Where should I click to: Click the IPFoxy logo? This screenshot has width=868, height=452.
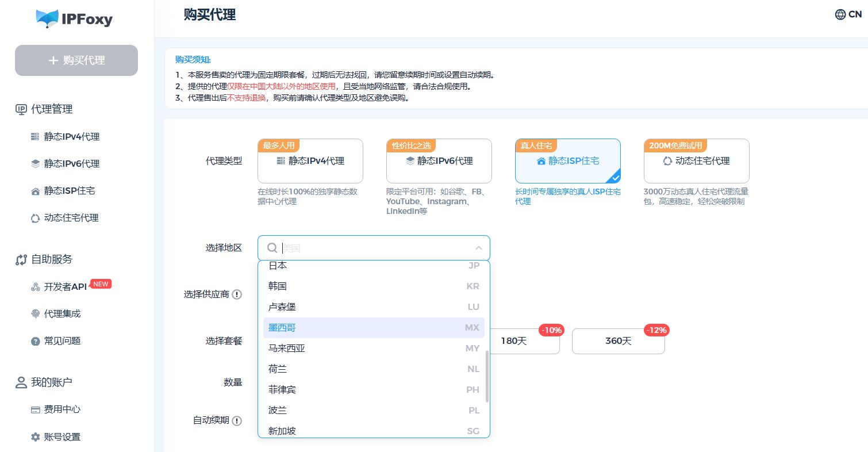coord(74,19)
